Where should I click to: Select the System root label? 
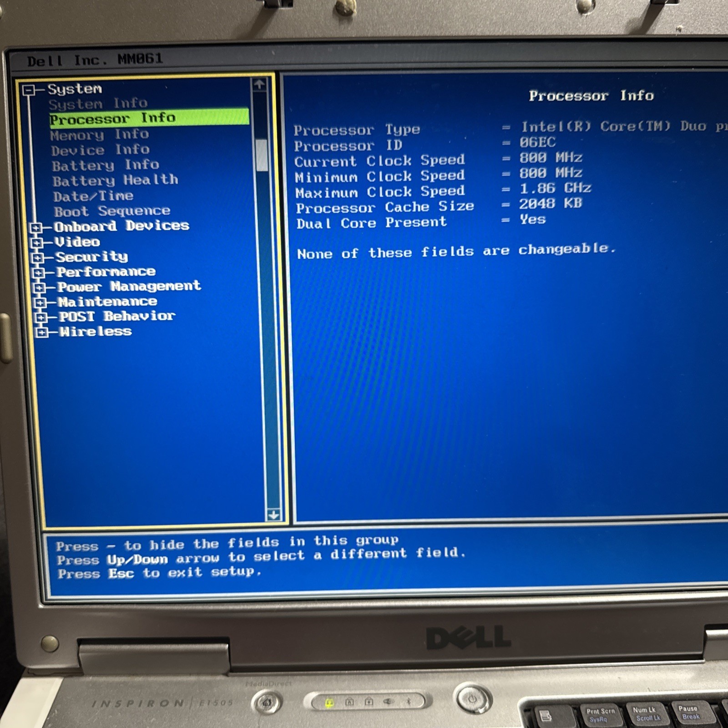point(75,89)
